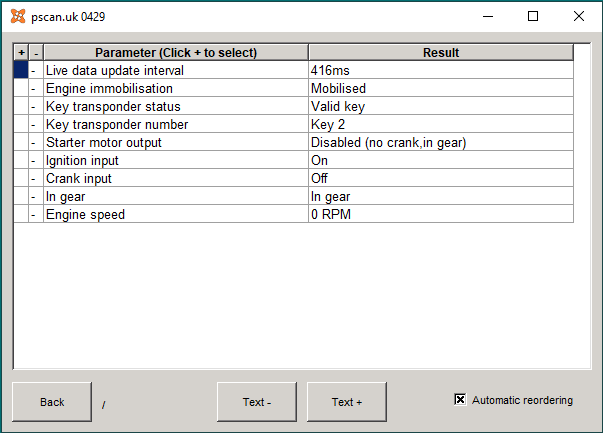
Task: Click the minus column header button
Action: click(36, 53)
